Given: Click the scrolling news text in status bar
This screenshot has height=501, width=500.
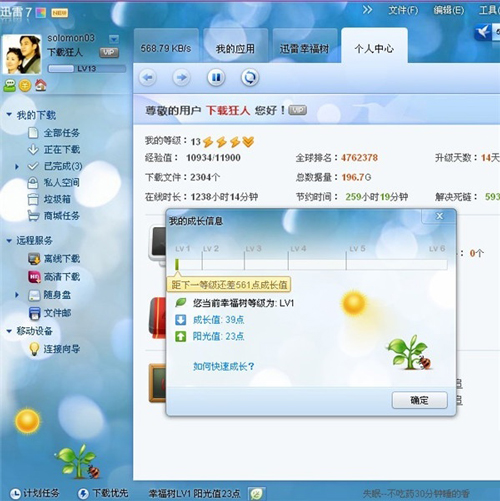Looking at the screenshot, I should [416, 494].
